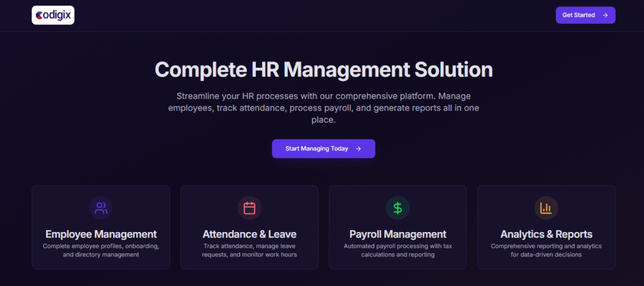
Task: Click the Payroll Management dollar sign icon
Action: tap(397, 207)
